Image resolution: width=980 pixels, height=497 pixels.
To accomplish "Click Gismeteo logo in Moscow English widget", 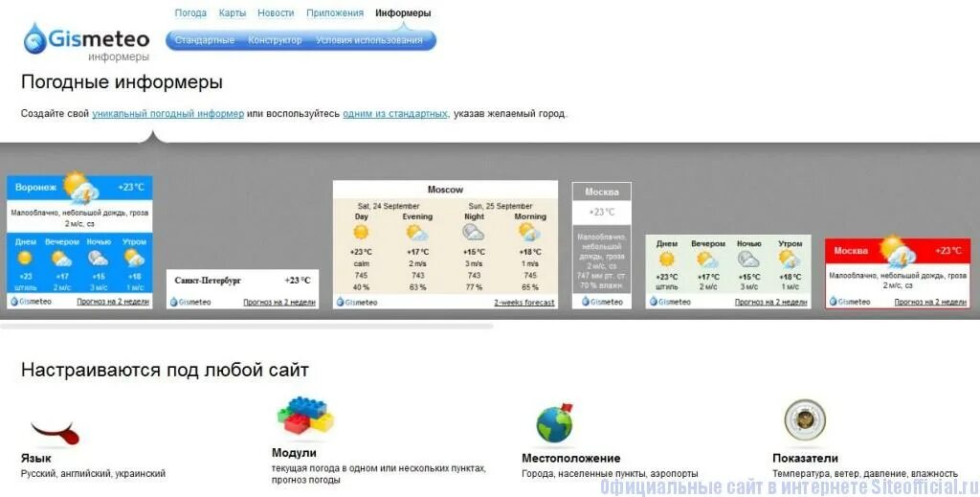I will click(x=357, y=303).
